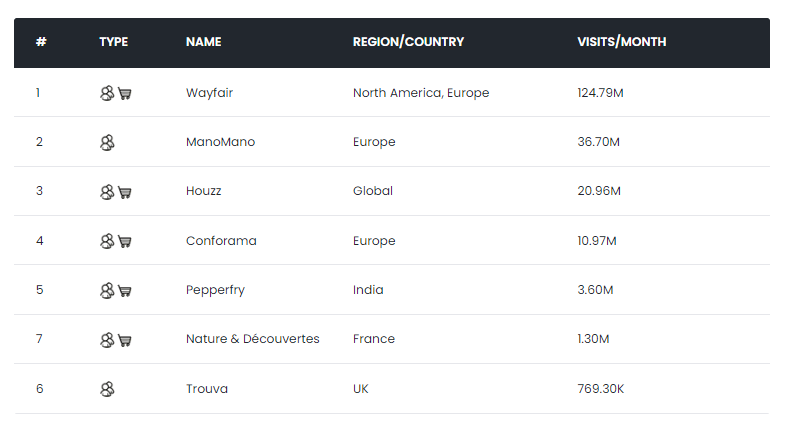Viewport: 786px width, 424px height.
Task: Click the REGION/COUNTRY column header
Action: [408, 42]
